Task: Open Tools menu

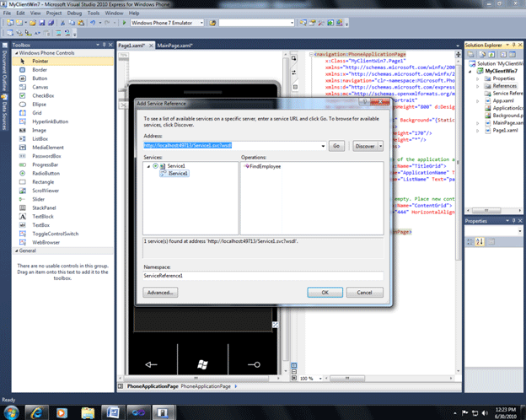Action: tap(94, 13)
